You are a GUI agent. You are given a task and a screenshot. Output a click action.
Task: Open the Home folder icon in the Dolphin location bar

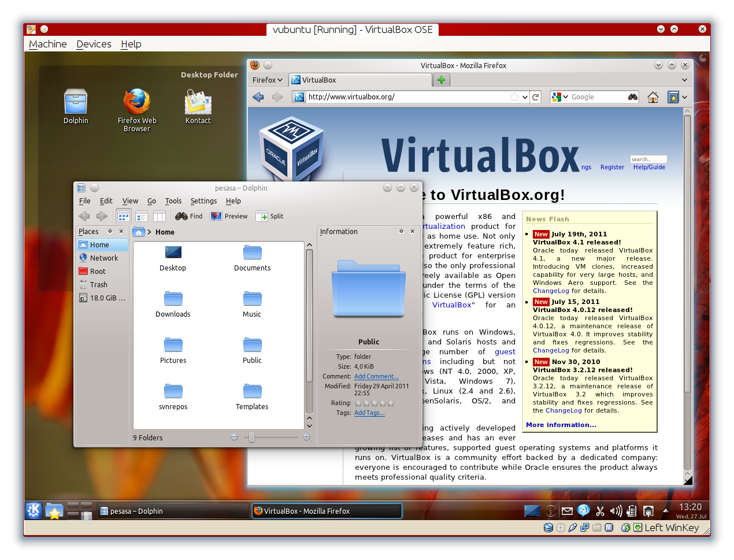click(139, 232)
